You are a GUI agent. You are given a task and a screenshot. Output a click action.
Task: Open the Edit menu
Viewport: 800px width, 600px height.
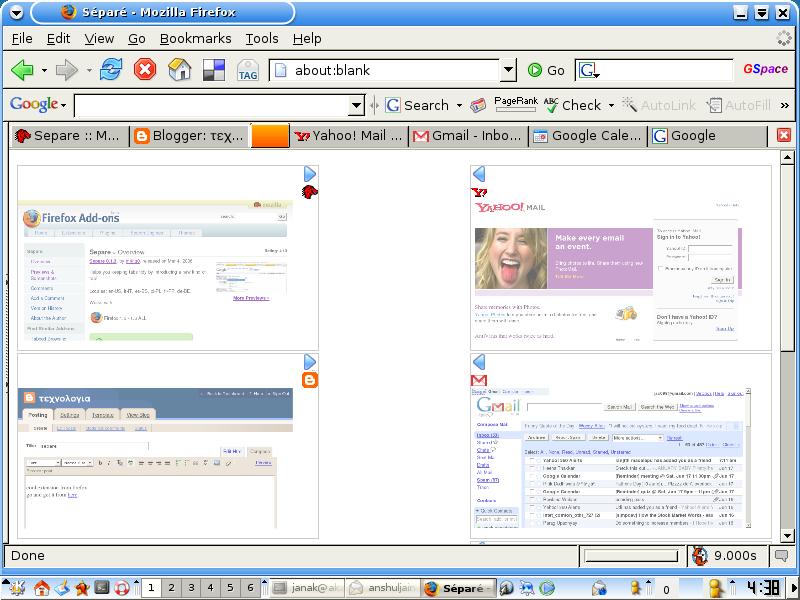(58, 39)
